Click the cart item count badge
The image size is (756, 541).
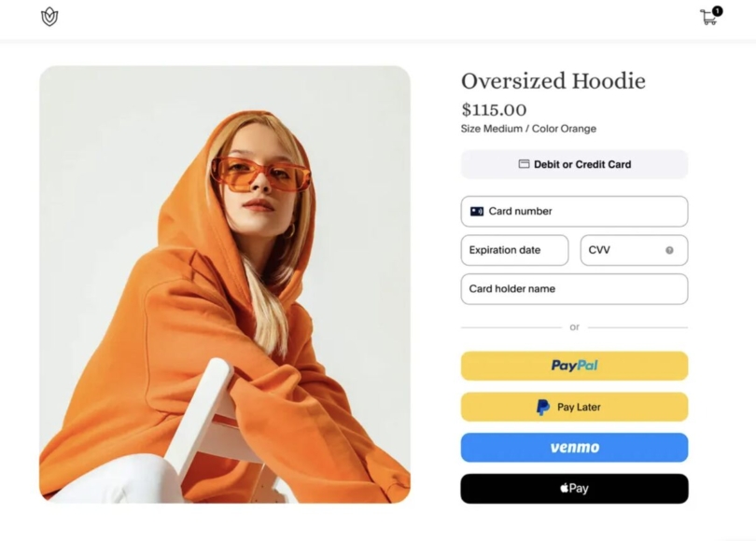click(717, 11)
